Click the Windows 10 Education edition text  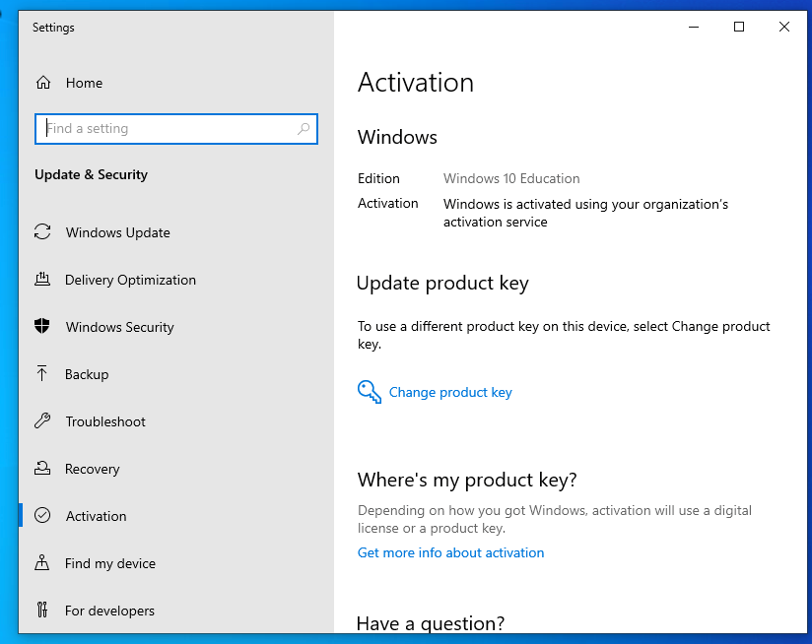point(511,178)
